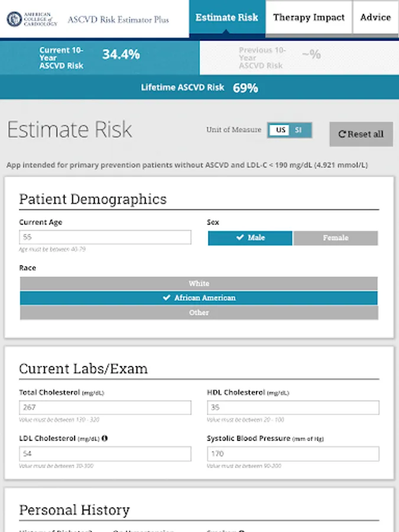399x532 pixels.
Task: Choose Female as the sex
Action: (335, 238)
